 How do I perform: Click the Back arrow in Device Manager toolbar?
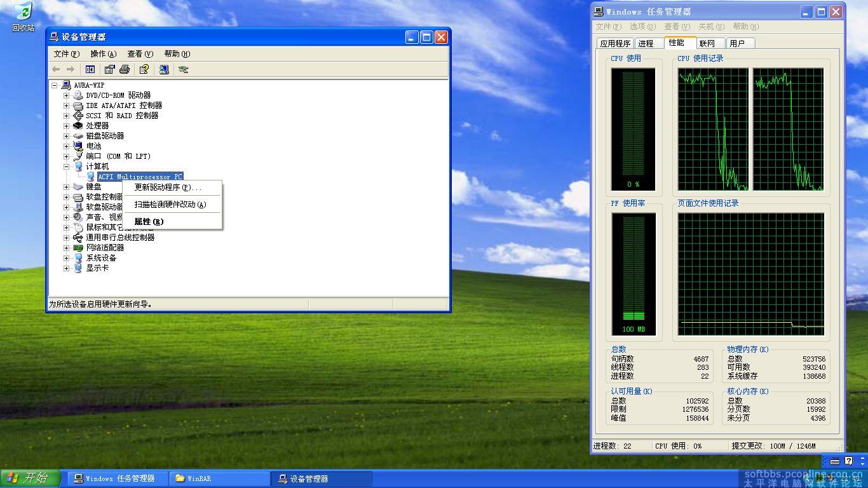tap(56, 69)
